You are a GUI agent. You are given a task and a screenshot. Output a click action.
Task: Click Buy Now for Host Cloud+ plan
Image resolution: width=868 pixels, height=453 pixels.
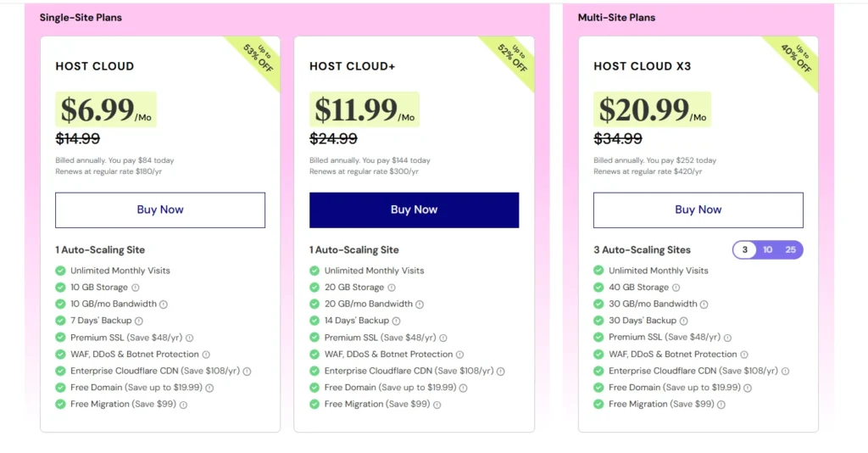(414, 210)
